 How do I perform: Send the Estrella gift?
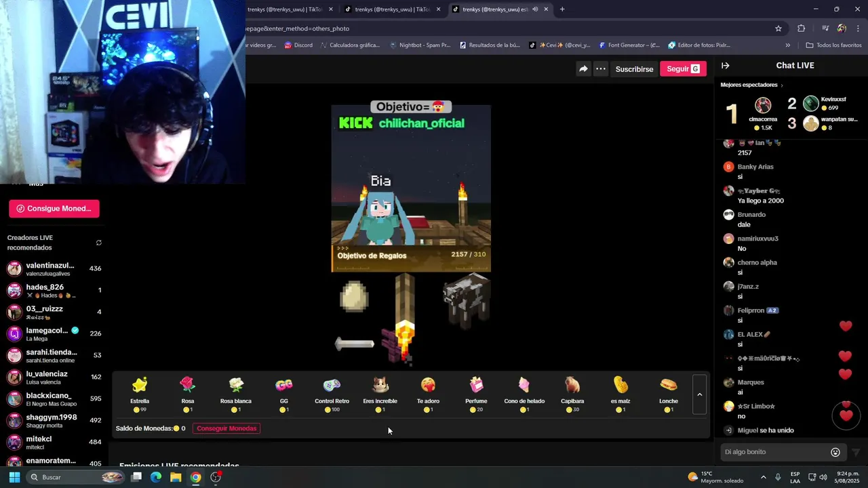coord(140,394)
